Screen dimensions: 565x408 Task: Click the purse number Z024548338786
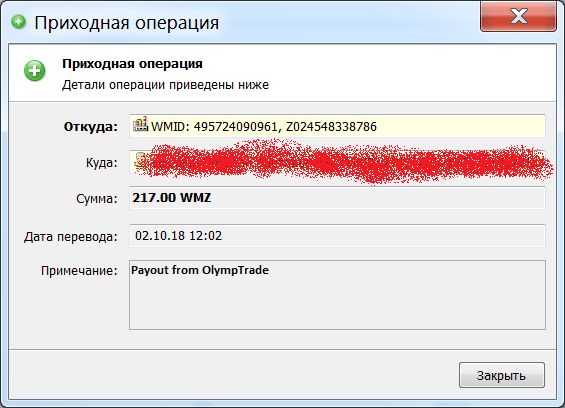point(331,127)
